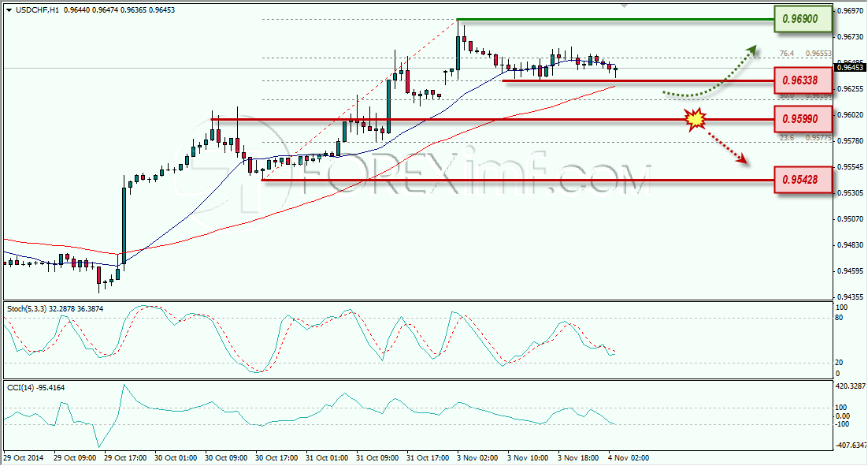Click the 76.4 Fibonacci level label

pos(787,53)
